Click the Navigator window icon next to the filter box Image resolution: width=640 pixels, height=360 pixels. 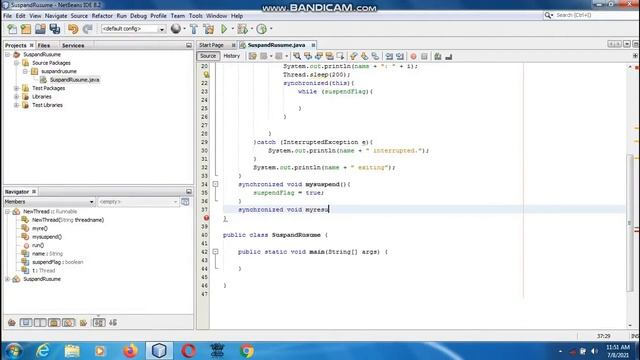point(185,202)
